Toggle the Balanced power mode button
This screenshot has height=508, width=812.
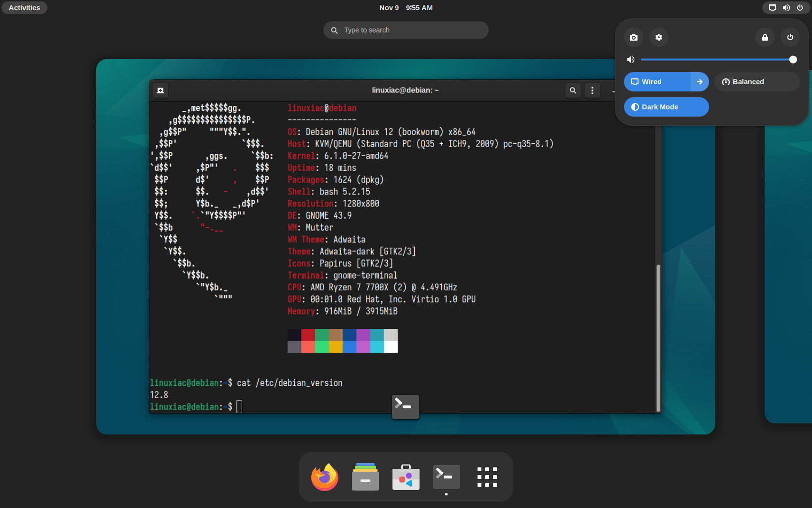click(757, 82)
